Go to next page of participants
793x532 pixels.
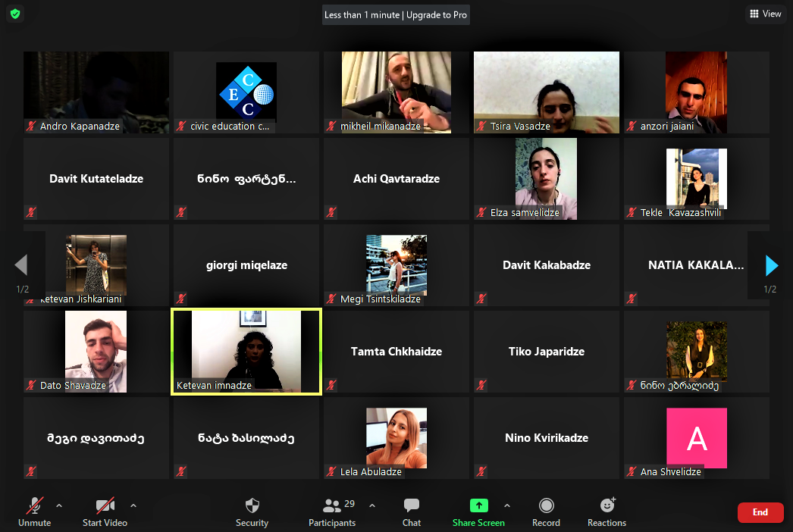tap(772, 265)
